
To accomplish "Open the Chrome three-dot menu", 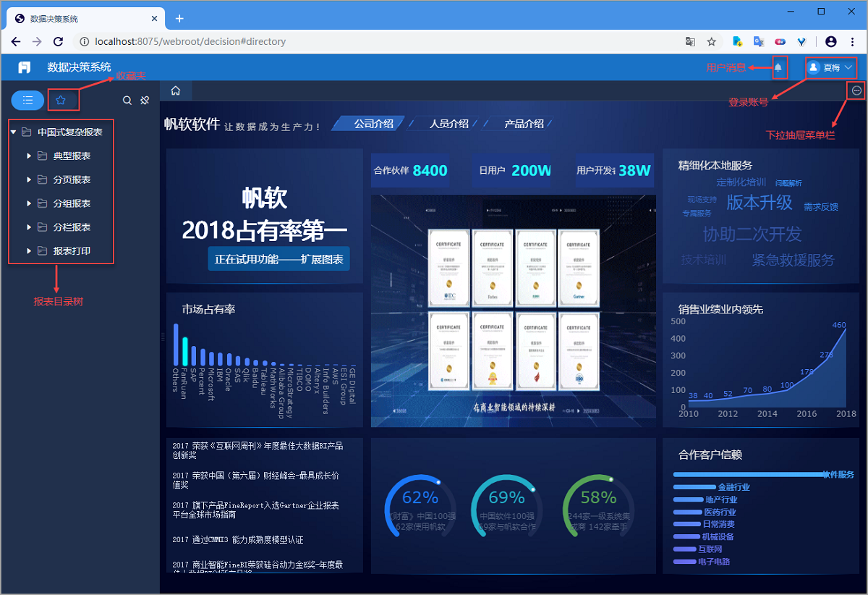I will tap(851, 41).
